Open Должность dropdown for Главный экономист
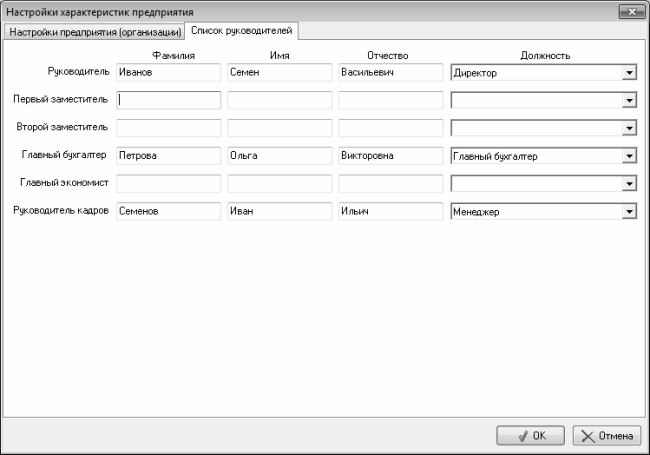The image size is (650, 455). click(x=629, y=184)
